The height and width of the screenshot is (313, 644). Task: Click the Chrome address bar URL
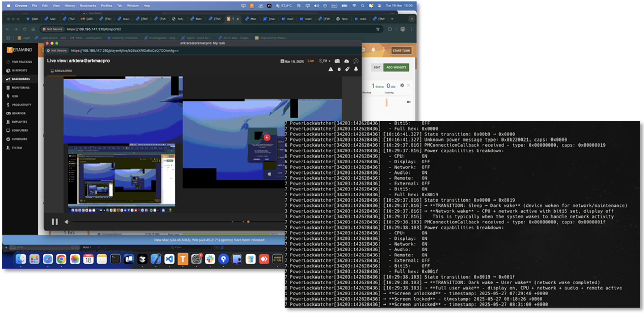pyautogui.click(x=94, y=29)
